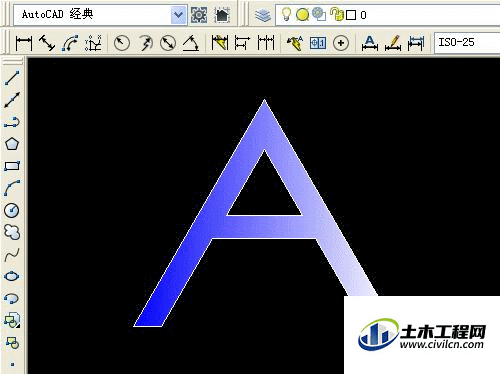The image size is (500, 374).
Task: Select the Diameter dimension tool
Action: (x=168, y=43)
